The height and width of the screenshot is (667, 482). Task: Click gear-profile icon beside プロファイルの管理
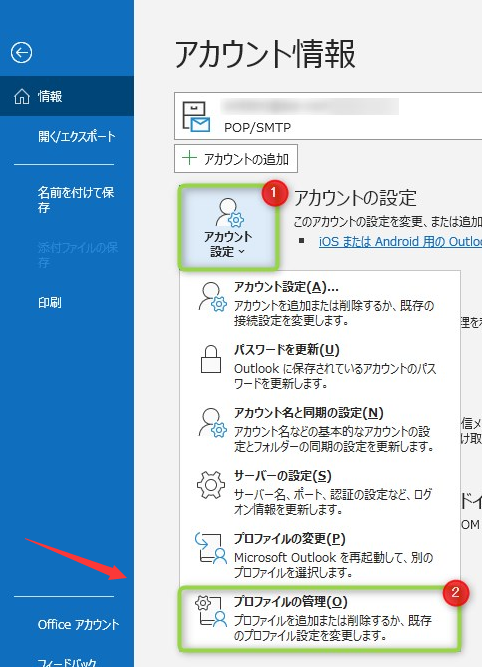pos(211,611)
